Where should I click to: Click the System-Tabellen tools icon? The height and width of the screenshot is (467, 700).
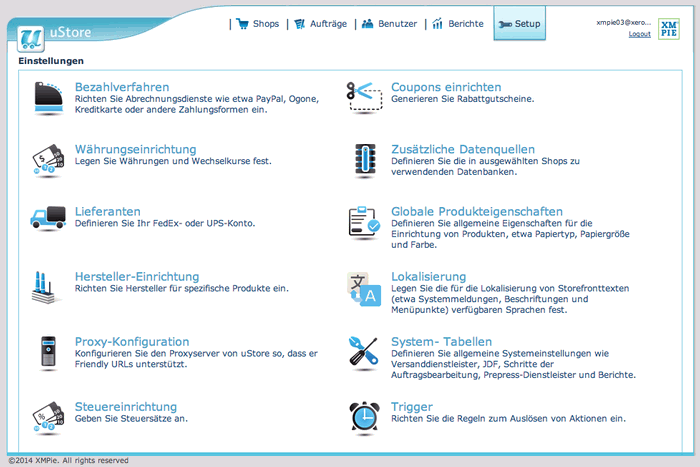tap(364, 353)
